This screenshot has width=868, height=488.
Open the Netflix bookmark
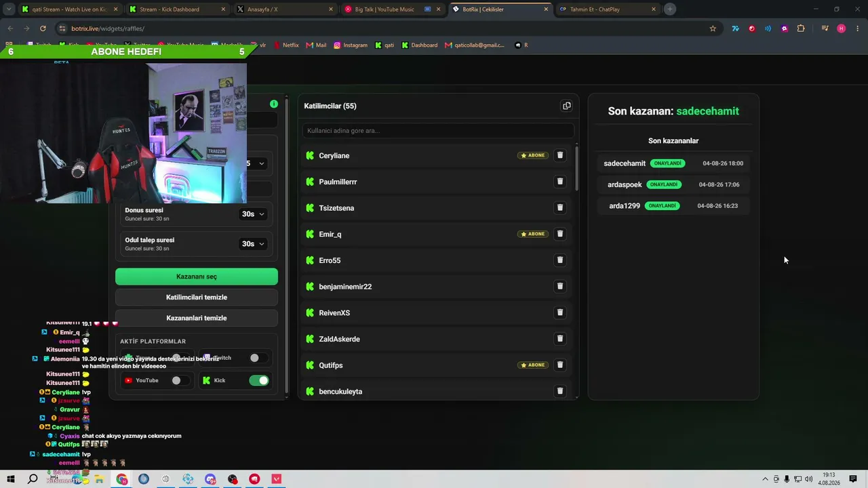coord(286,45)
